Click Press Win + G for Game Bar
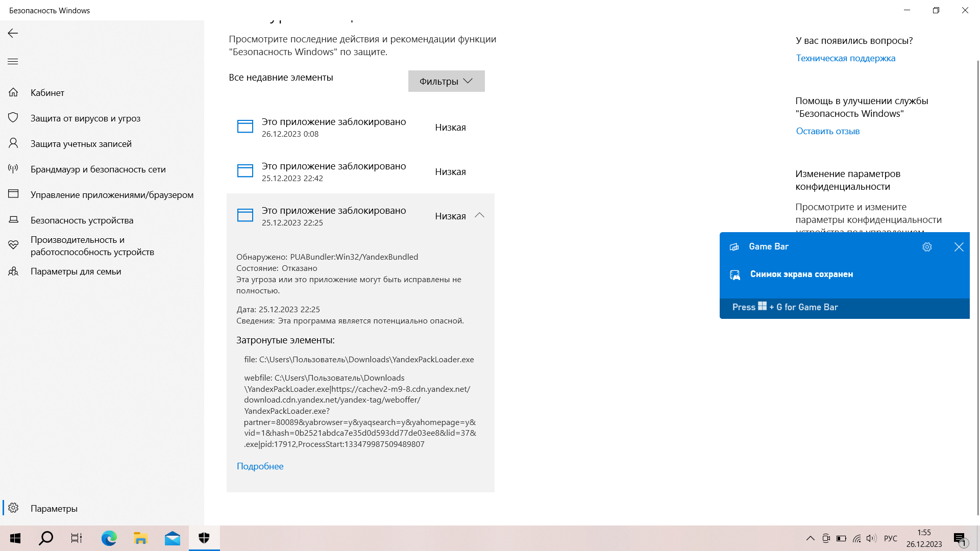 coord(785,307)
